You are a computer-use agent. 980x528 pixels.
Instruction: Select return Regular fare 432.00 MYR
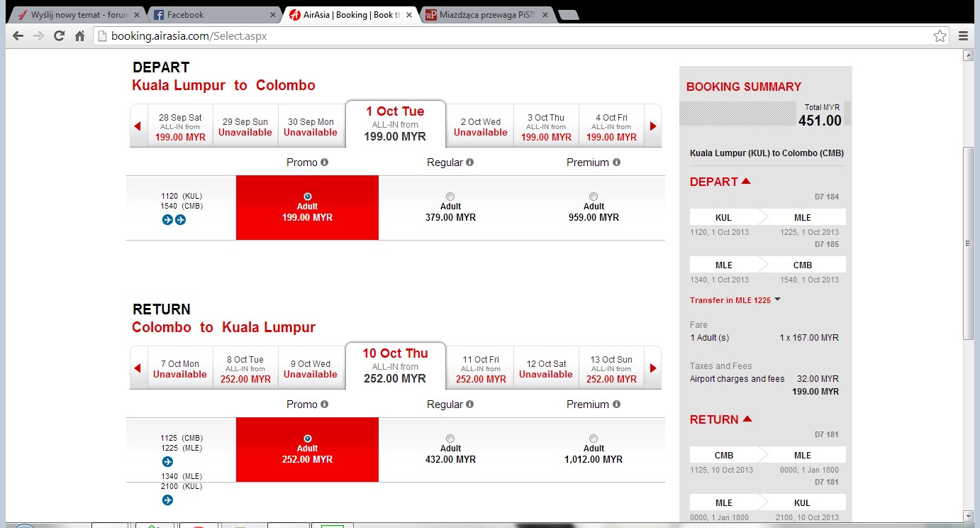[450, 439]
